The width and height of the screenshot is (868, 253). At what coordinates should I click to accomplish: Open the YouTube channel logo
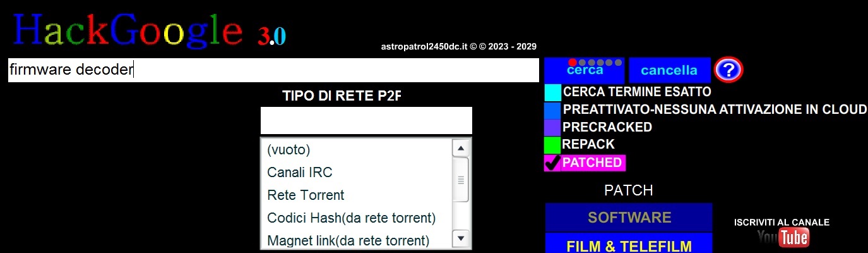pos(783,238)
